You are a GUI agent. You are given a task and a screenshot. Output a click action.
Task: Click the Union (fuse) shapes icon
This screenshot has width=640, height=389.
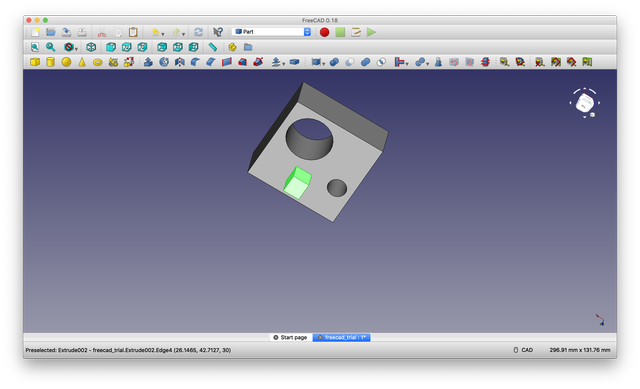pos(366,62)
